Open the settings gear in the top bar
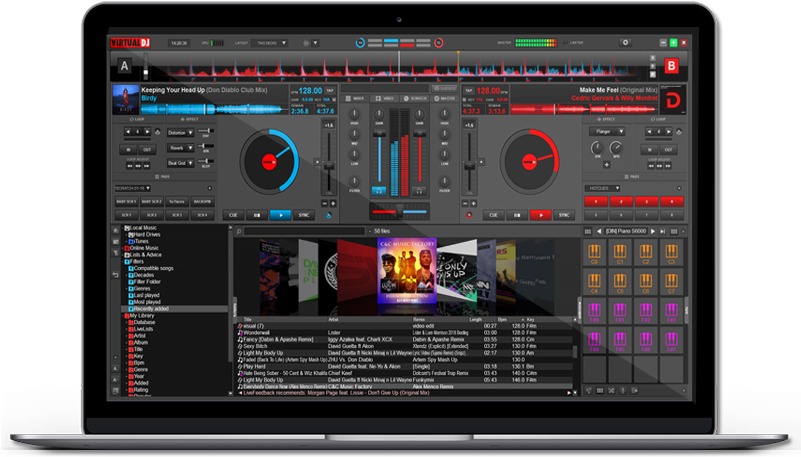The width and height of the screenshot is (801, 457). tap(626, 43)
